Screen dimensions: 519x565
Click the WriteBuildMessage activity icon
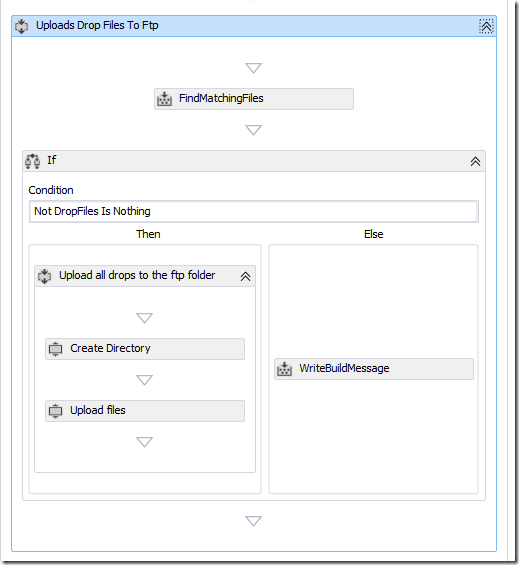point(284,369)
